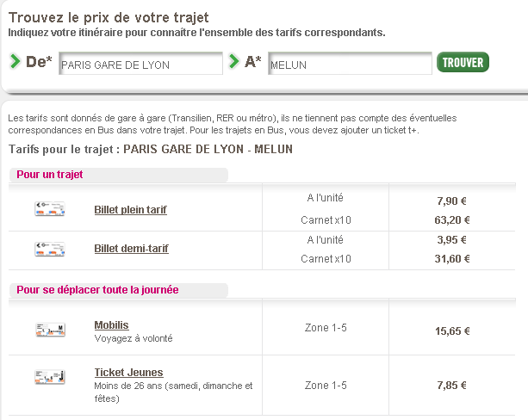Click the Ticket Jeunes ticket icon
Screen dimensions: 528x420
[x=50, y=377]
